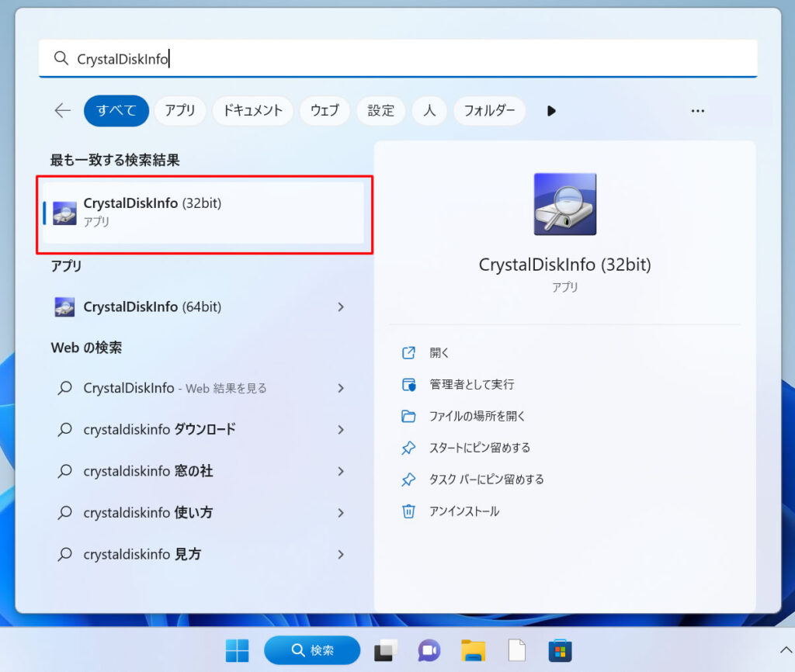Click search icon beside 'crystaldiskinfo 見方'
Screen dimensions: 795x672
[65, 554]
